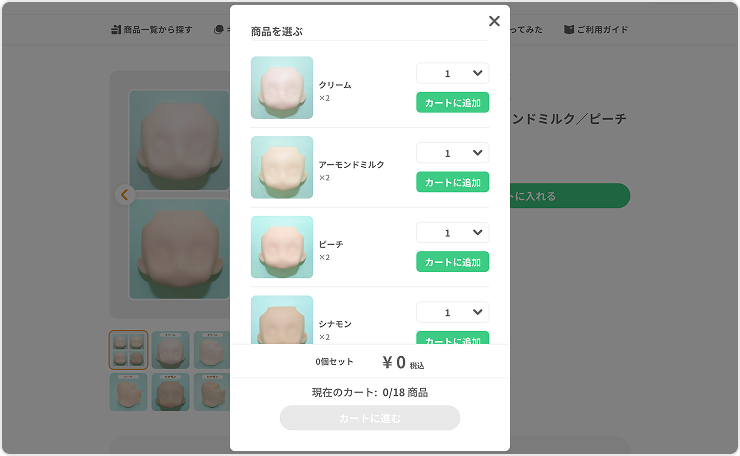The height and width of the screenshot is (456, 740).
Task: Add ピーチ to cart
Action: click(x=452, y=262)
